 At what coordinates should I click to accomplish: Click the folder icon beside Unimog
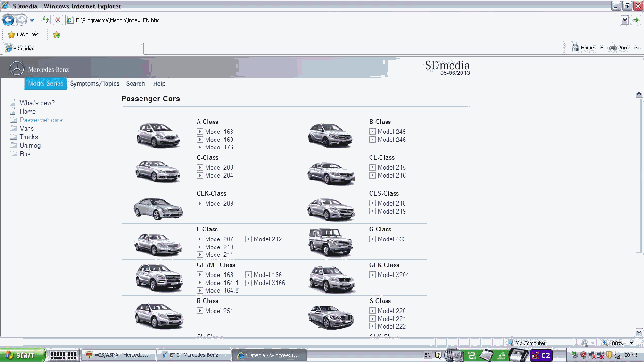point(13,145)
